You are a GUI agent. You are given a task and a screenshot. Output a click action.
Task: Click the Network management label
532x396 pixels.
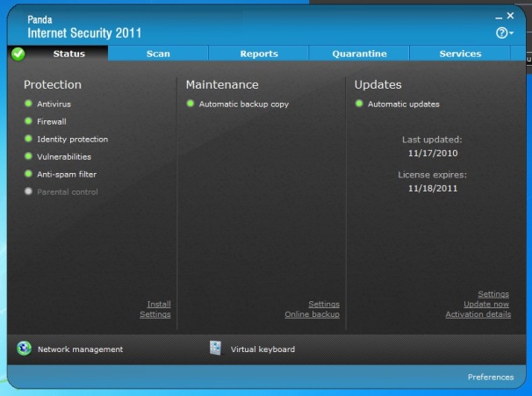point(81,349)
